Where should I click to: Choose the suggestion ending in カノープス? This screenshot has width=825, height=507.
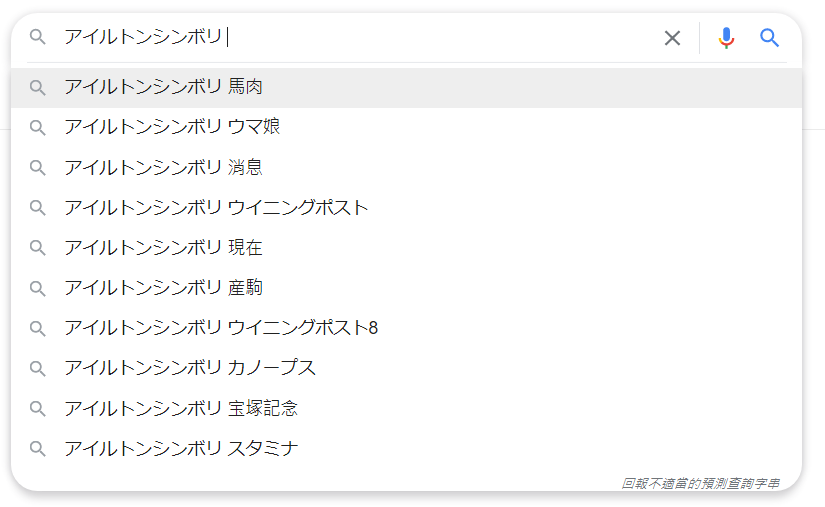[x=406, y=368]
